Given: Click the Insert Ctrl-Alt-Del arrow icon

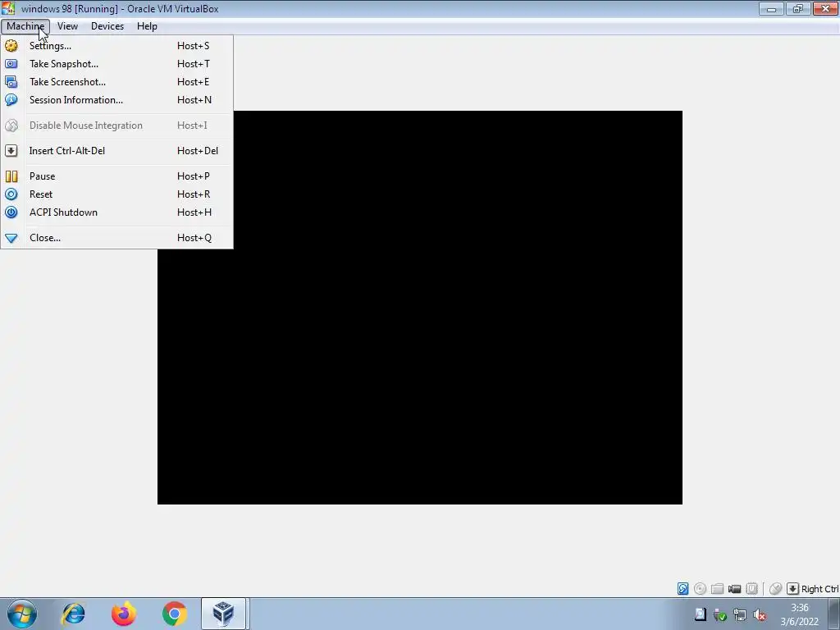Looking at the screenshot, I should coord(11,151).
